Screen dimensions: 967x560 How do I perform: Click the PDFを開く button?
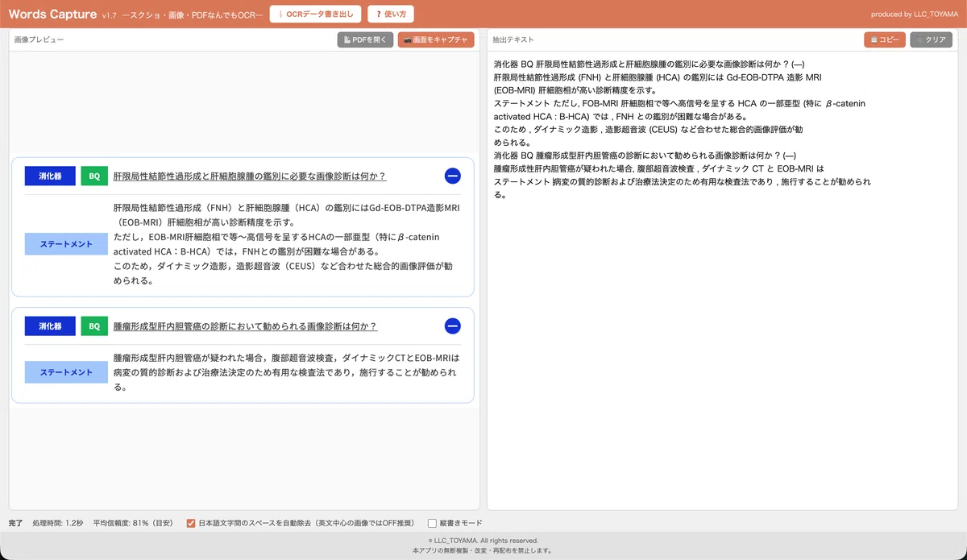click(x=365, y=39)
